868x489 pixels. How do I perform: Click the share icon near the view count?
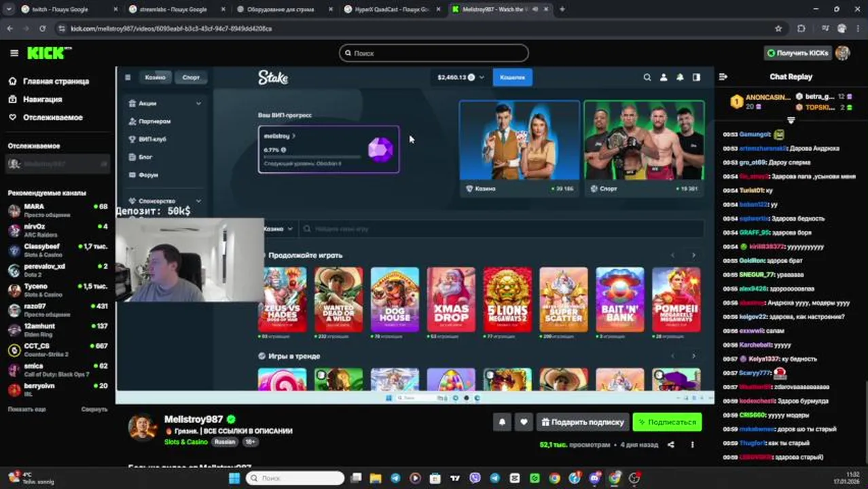671,445
